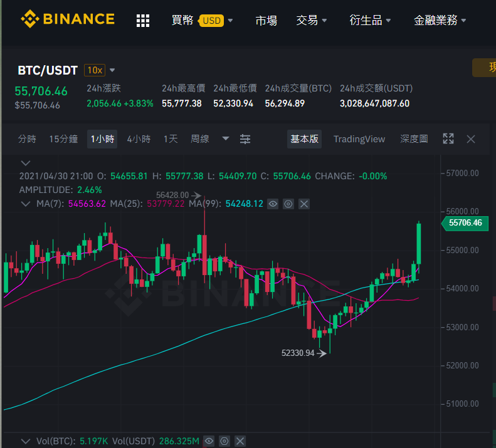The width and height of the screenshot is (496, 448).
Task: Select the 1小時 interval
Action: tap(102, 139)
